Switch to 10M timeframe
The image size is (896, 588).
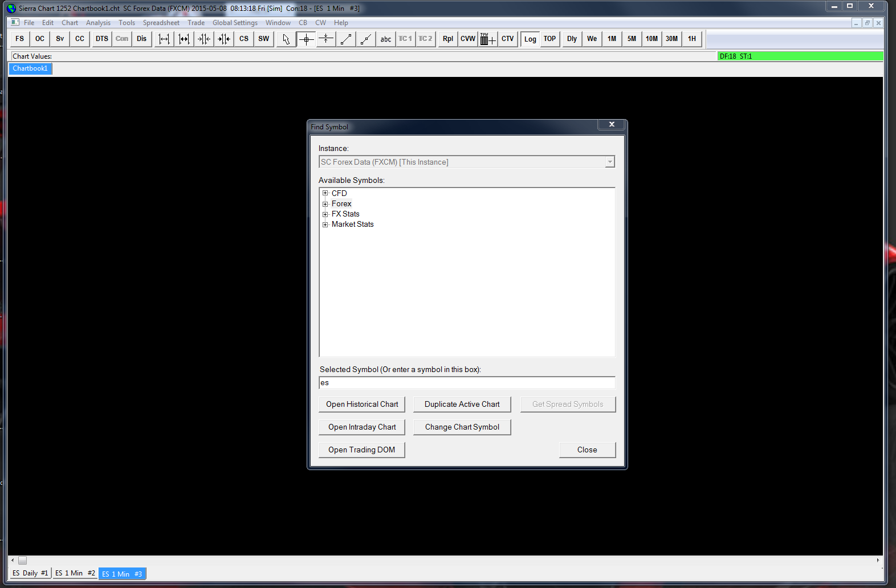(652, 39)
